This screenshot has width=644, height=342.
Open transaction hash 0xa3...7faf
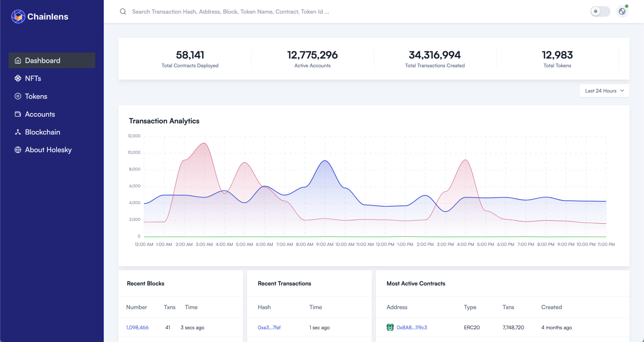269,327
